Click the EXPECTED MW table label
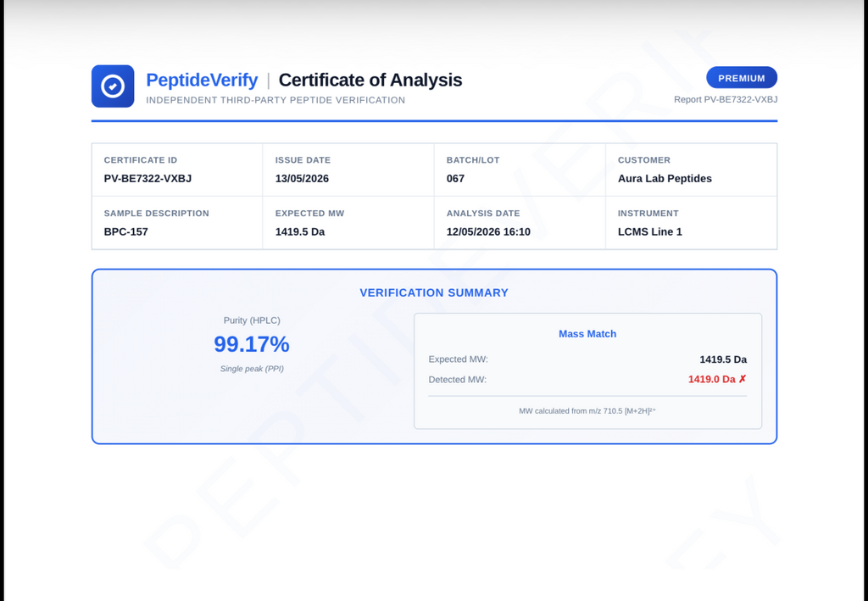 (x=310, y=213)
